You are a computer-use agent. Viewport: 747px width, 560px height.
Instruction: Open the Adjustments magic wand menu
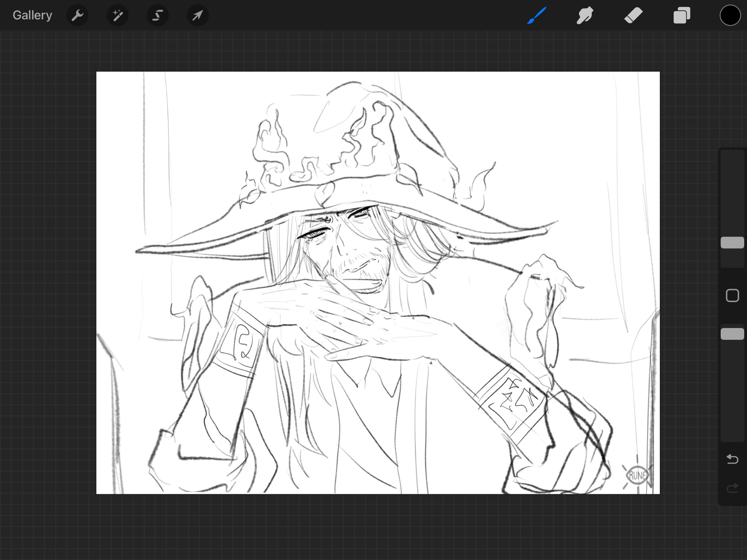(117, 15)
